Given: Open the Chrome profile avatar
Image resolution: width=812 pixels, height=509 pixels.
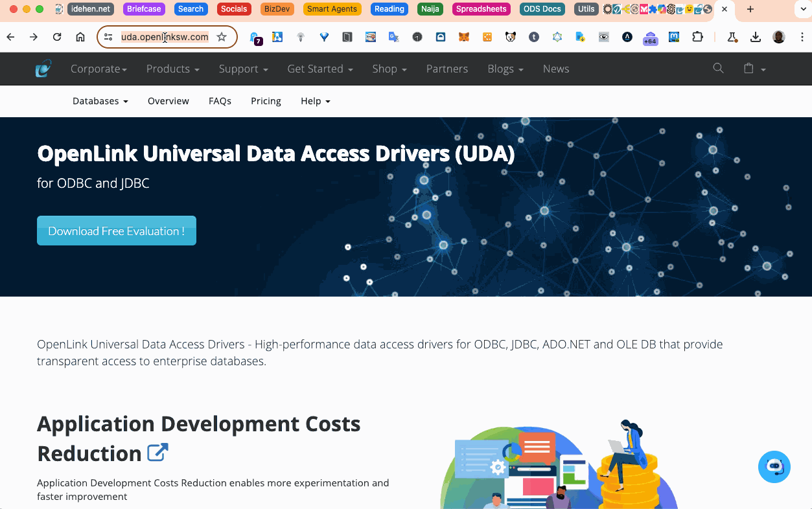Looking at the screenshot, I should tap(779, 37).
